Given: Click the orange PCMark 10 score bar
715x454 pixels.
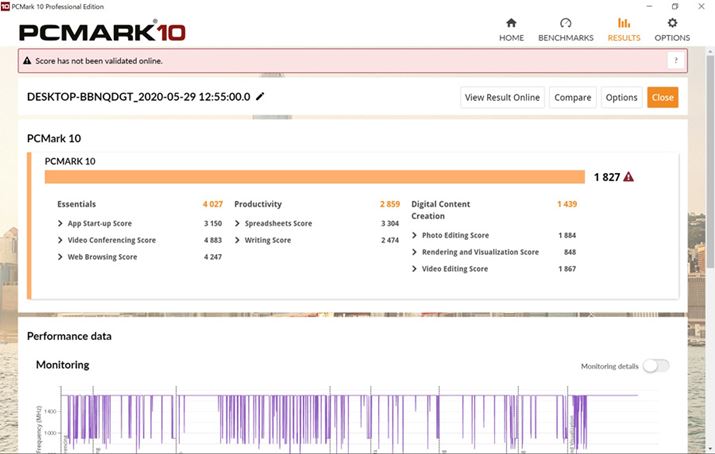Looking at the screenshot, I should point(314,177).
